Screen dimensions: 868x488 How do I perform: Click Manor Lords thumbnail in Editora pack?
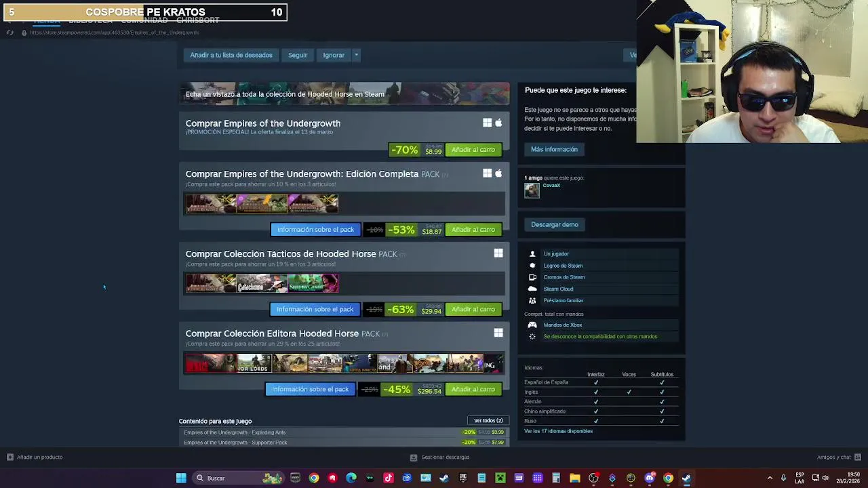255,363
